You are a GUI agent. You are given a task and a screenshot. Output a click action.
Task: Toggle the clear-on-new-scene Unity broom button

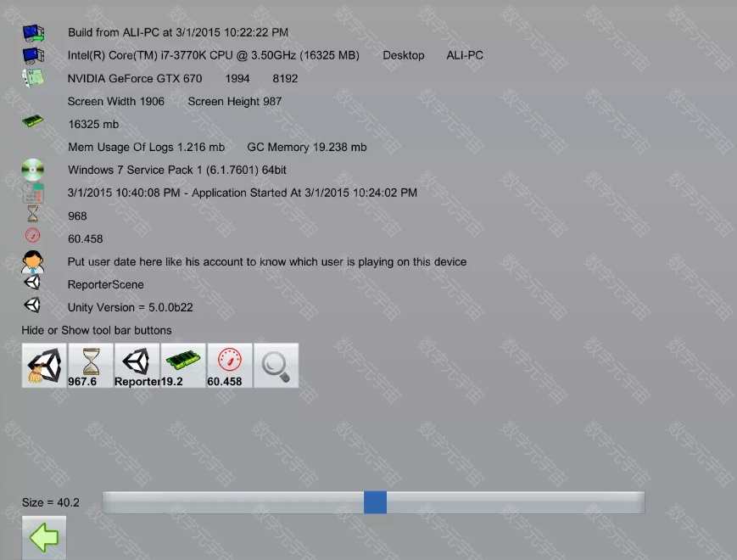(x=44, y=366)
